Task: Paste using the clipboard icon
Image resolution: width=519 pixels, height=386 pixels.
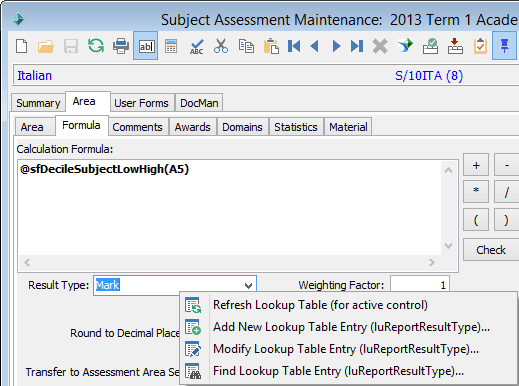Action: (x=271, y=46)
